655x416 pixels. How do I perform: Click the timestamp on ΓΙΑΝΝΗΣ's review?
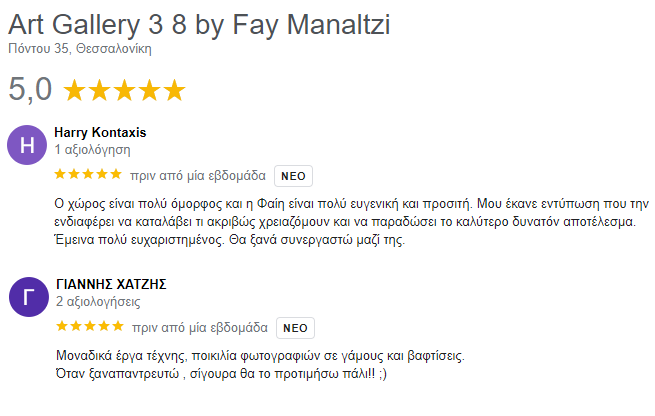click(199, 327)
